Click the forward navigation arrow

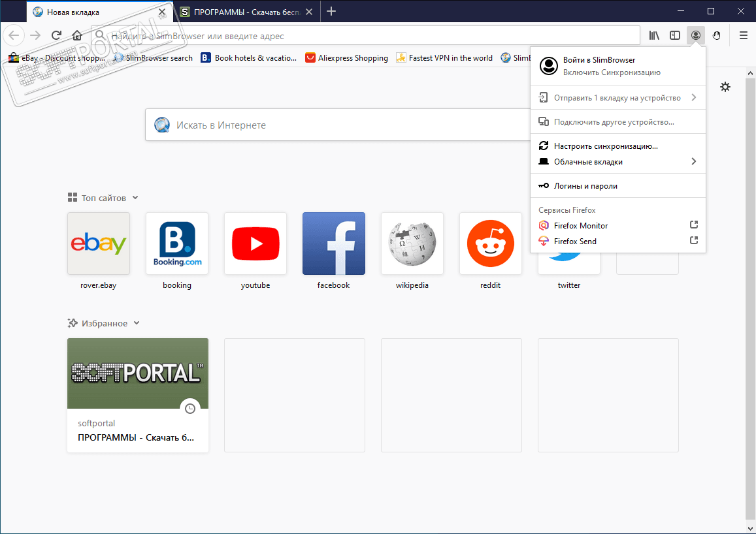[x=35, y=35]
